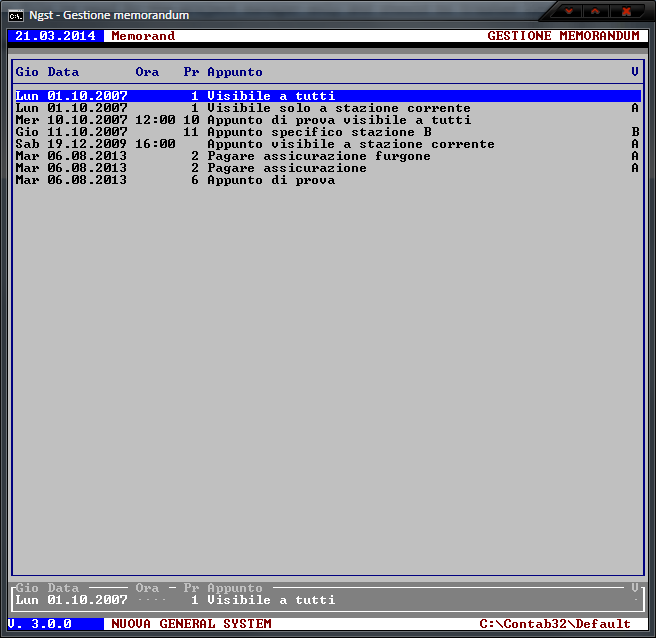Click the console icon in the title bar

click(x=17, y=15)
